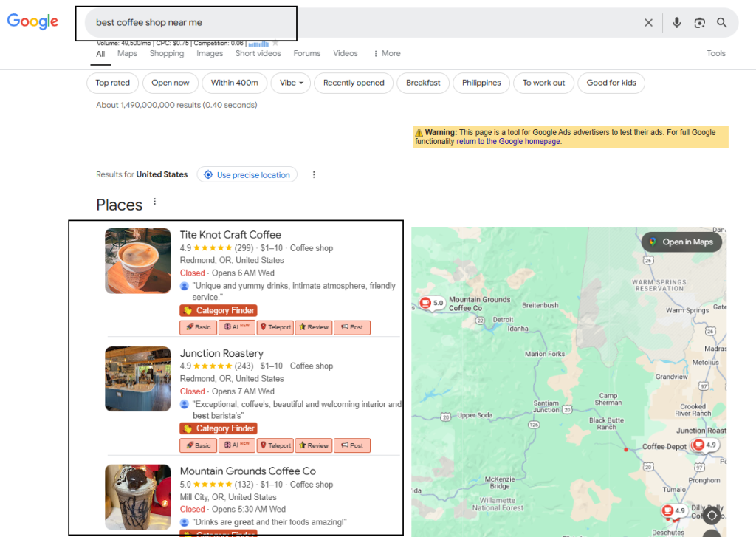
Task: Open Mountain Grounds Coffee Co listing title
Action: [248, 471]
